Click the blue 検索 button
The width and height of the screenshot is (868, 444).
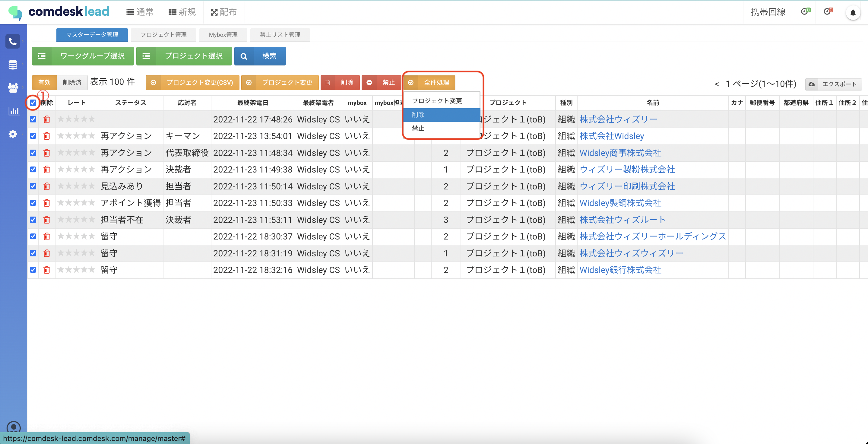[x=260, y=56]
